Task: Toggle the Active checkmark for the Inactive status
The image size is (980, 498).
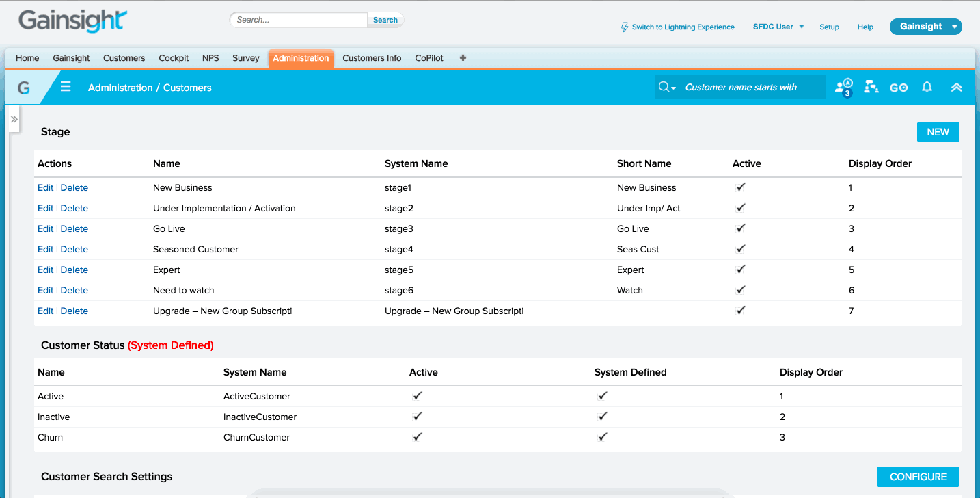Action: coord(418,417)
